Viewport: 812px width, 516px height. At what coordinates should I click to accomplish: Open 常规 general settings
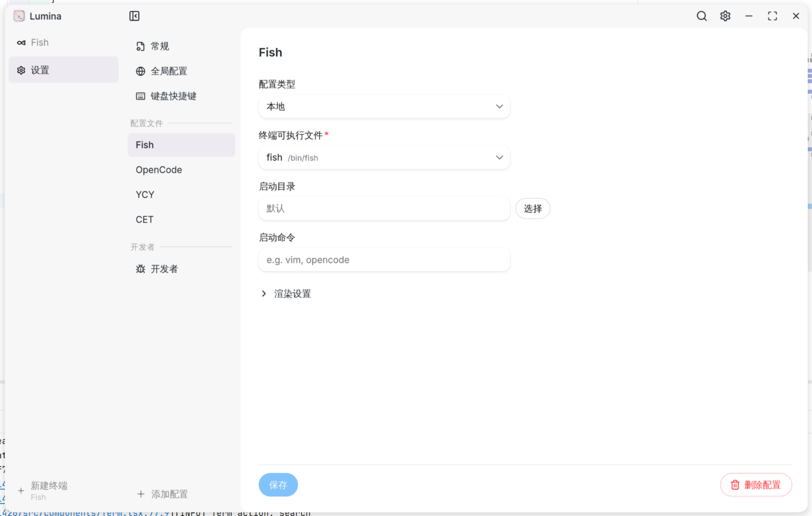click(x=181, y=46)
